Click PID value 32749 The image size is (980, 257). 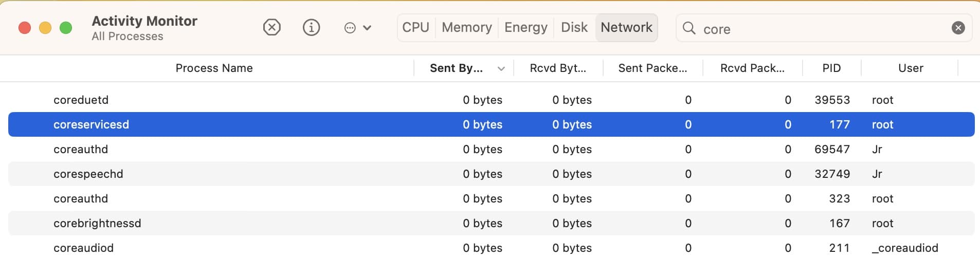click(832, 174)
